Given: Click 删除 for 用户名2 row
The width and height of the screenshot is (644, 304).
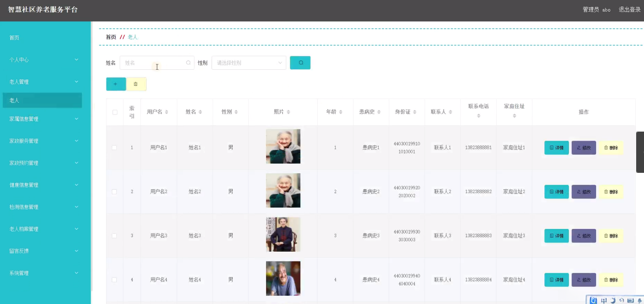Looking at the screenshot, I should tap(611, 192).
